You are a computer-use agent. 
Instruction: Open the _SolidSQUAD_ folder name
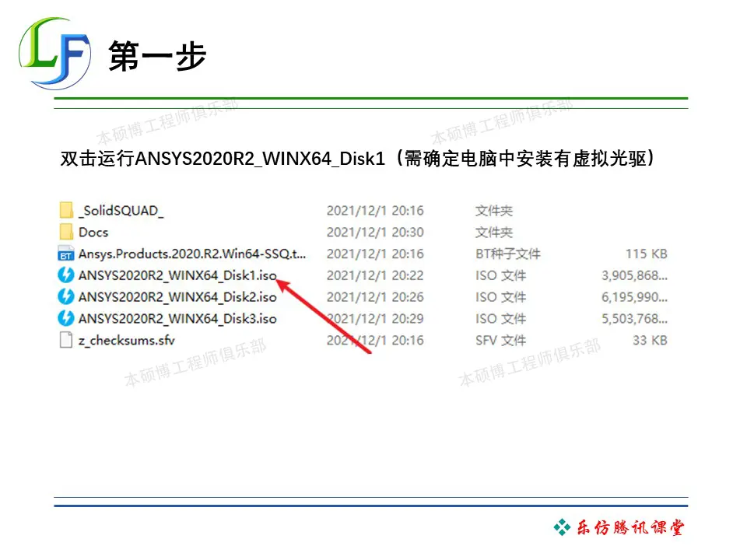point(121,211)
